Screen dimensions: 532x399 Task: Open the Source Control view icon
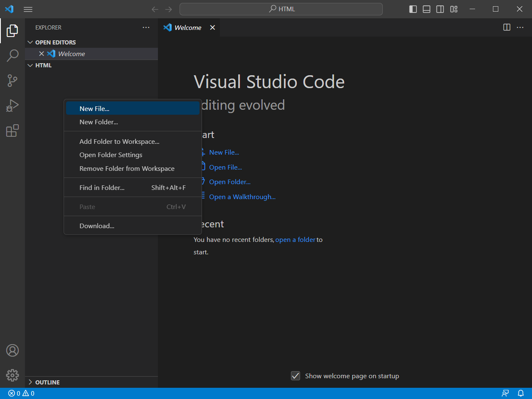coord(12,81)
